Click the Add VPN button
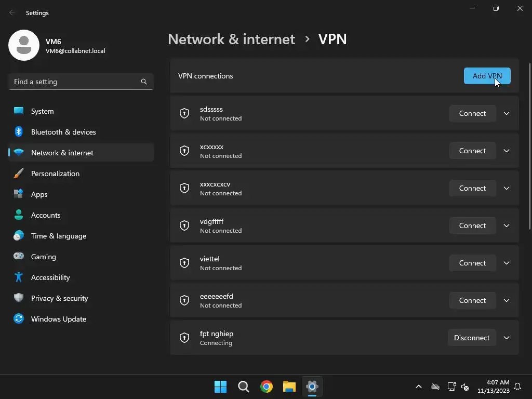 point(487,76)
